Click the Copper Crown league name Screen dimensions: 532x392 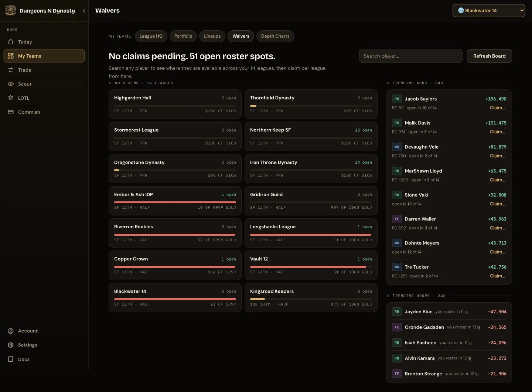click(131, 259)
